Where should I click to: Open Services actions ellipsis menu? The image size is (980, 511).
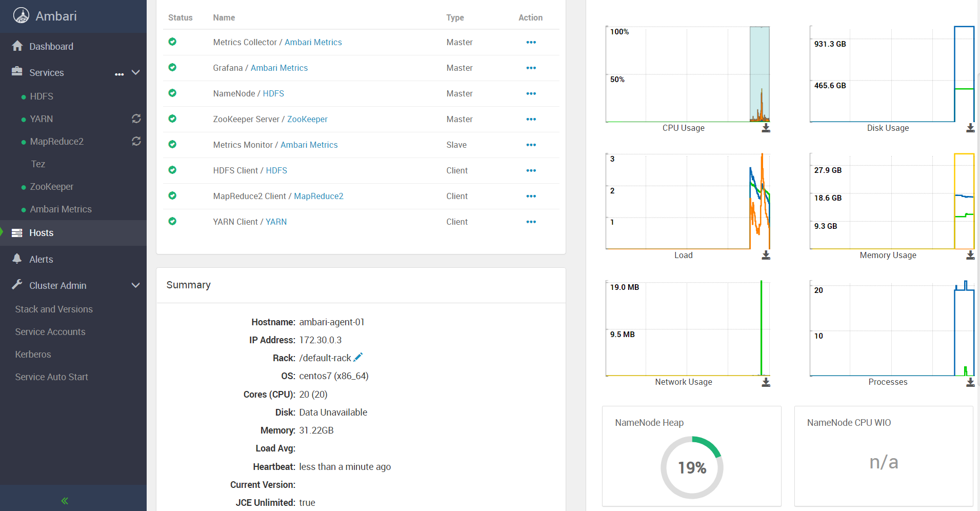(x=119, y=74)
